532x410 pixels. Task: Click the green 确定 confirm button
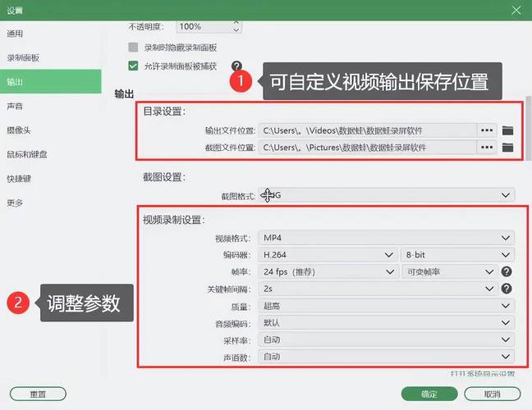pos(429,394)
